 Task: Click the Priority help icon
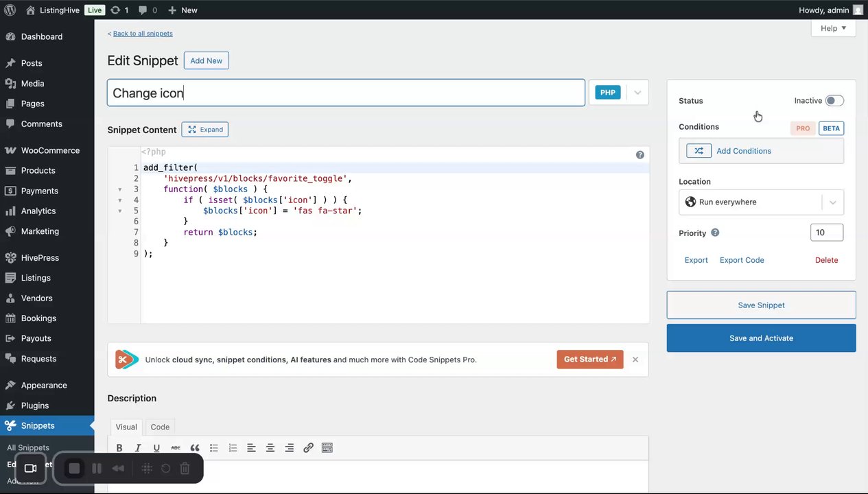[715, 233]
